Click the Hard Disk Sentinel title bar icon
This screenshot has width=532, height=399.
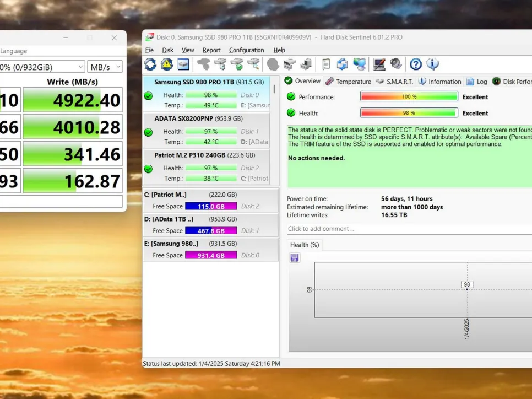click(150, 37)
